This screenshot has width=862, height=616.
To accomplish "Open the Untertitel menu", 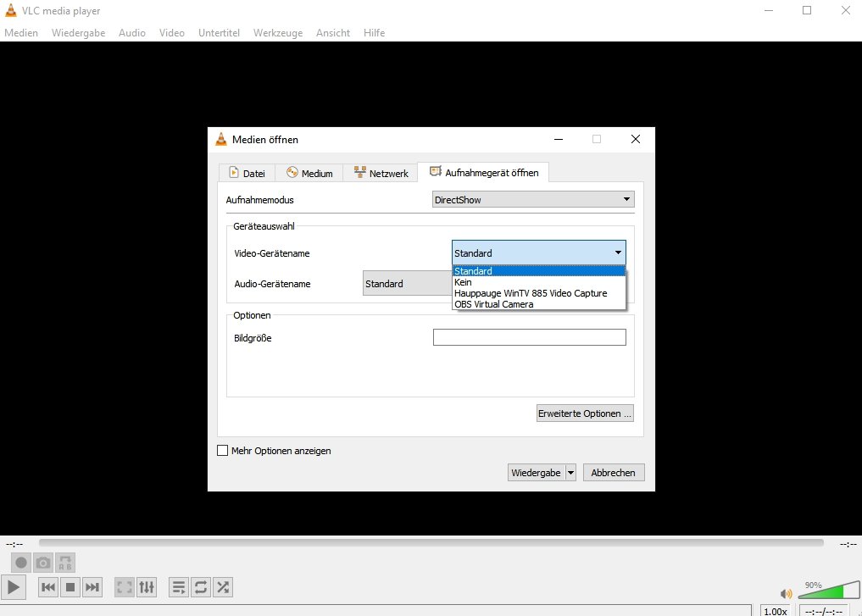I will 219,33.
